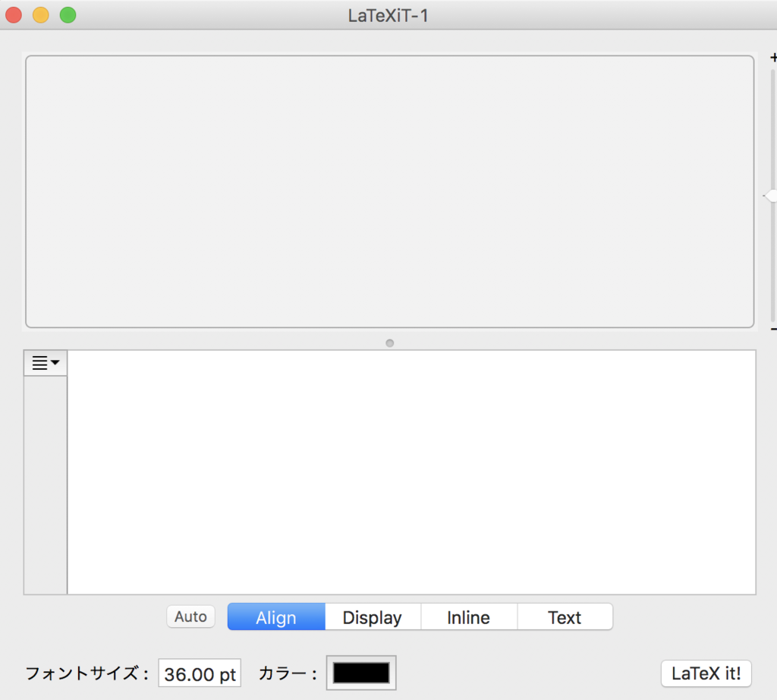Viewport: 777px width, 700px height.
Task: Select the Text mode
Action: coord(565,617)
